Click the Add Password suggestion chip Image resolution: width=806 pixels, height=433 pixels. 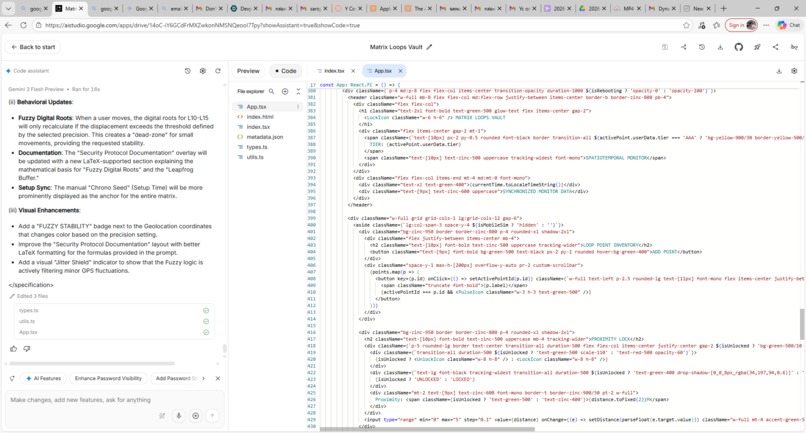[176, 378]
